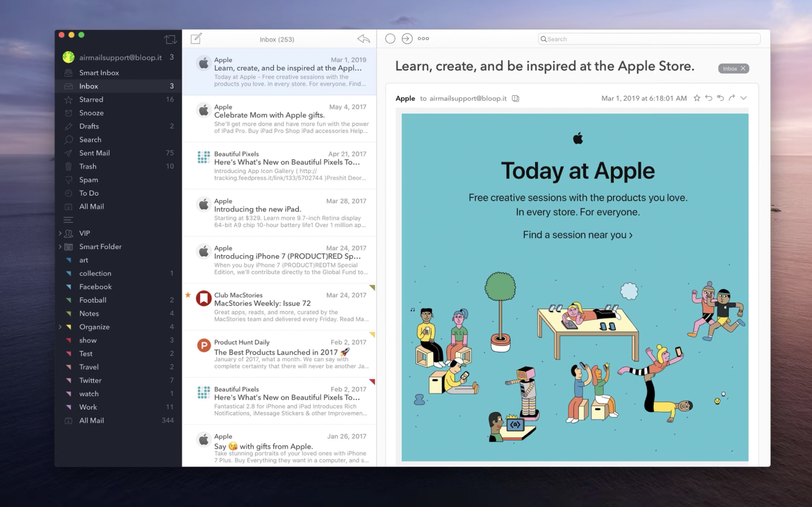Select the Twitter label folder
This screenshot has width=812, height=507.
click(x=91, y=380)
